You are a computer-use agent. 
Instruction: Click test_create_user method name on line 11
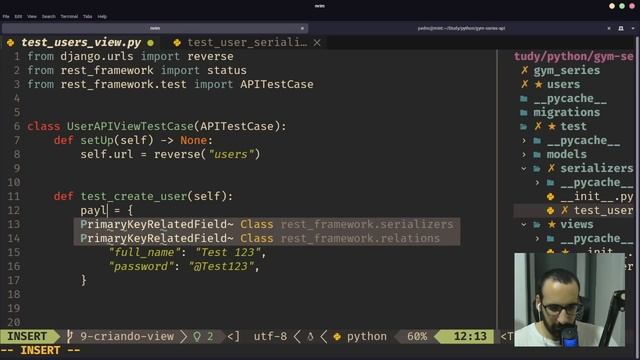click(133, 196)
